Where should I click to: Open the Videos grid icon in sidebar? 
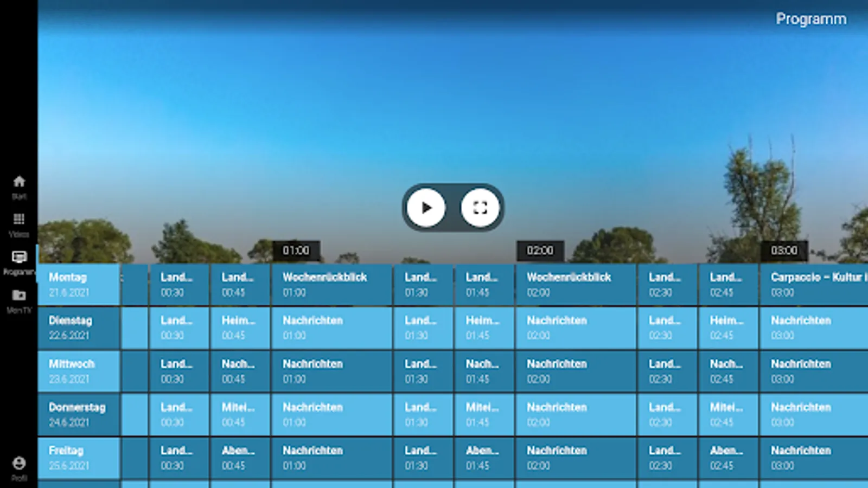pos(19,225)
